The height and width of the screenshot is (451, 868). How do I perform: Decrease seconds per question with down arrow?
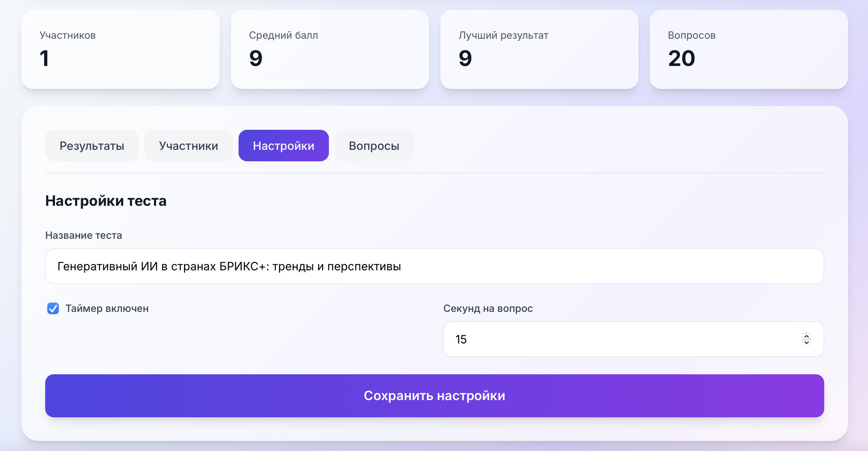pos(806,343)
